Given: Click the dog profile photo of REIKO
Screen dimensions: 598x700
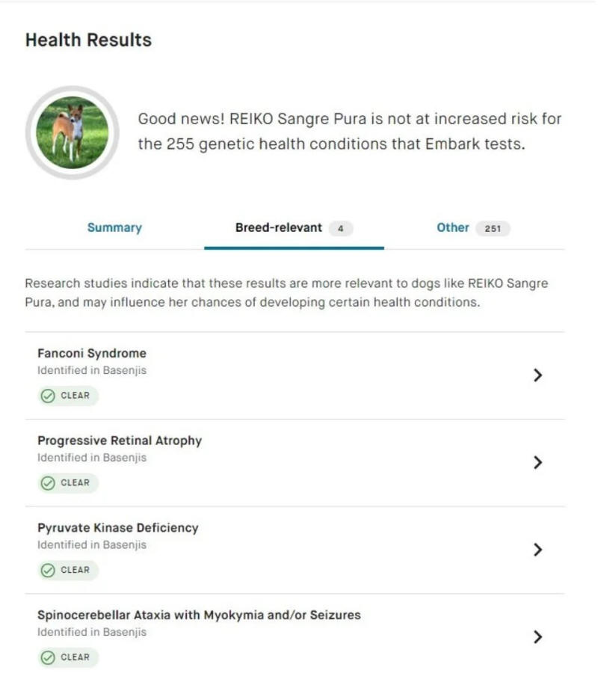Looking at the screenshot, I should (73, 132).
